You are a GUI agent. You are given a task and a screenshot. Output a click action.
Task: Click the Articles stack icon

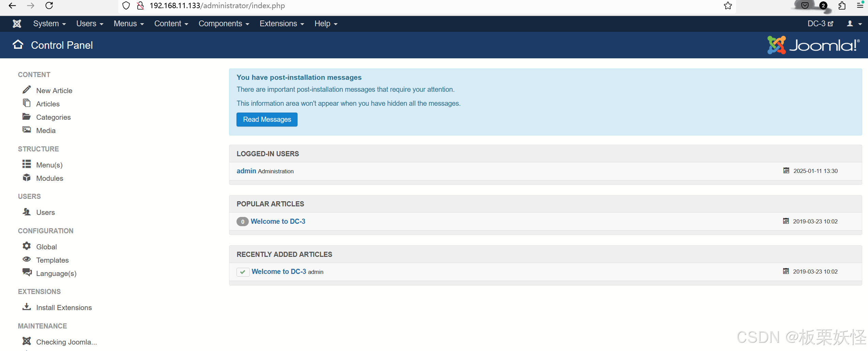[27, 103]
